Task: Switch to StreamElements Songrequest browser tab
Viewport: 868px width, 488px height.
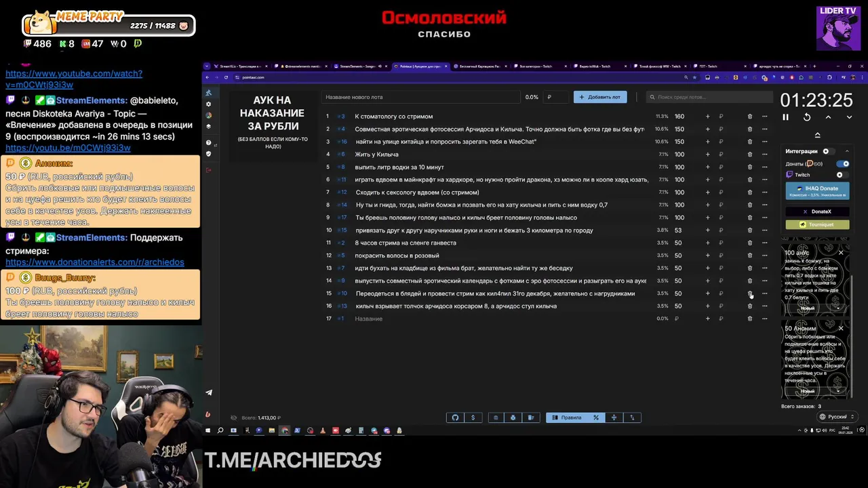Action: click(359, 66)
